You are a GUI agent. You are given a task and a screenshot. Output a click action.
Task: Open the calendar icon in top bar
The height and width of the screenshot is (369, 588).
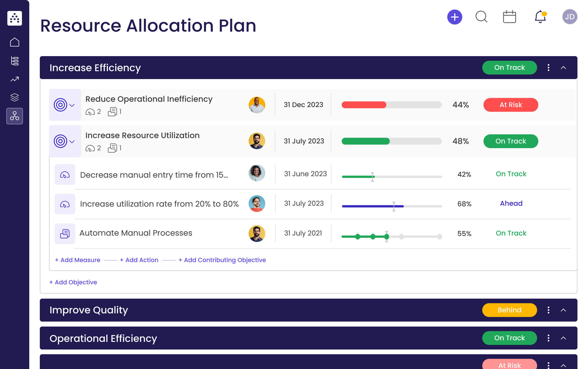[x=510, y=17]
